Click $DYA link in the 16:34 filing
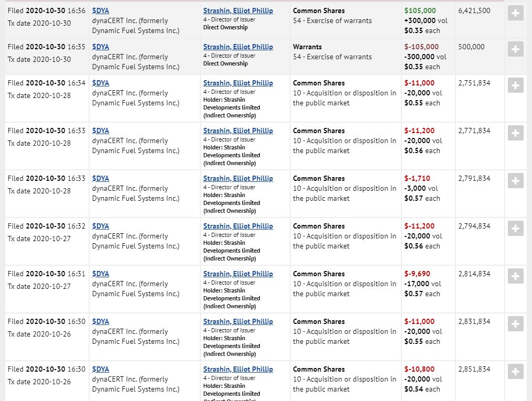This screenshot has height=401, width=532. pyautogui.click(x=101, y=83)
